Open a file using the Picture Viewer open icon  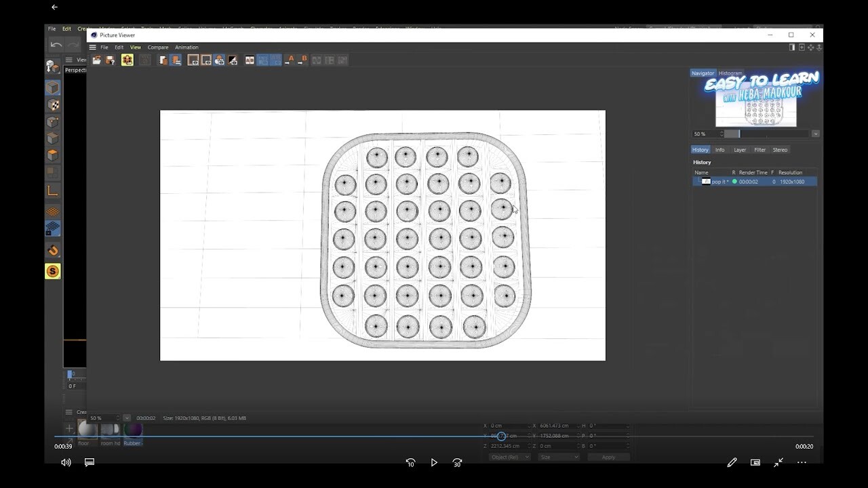click(x=96, y=60)
